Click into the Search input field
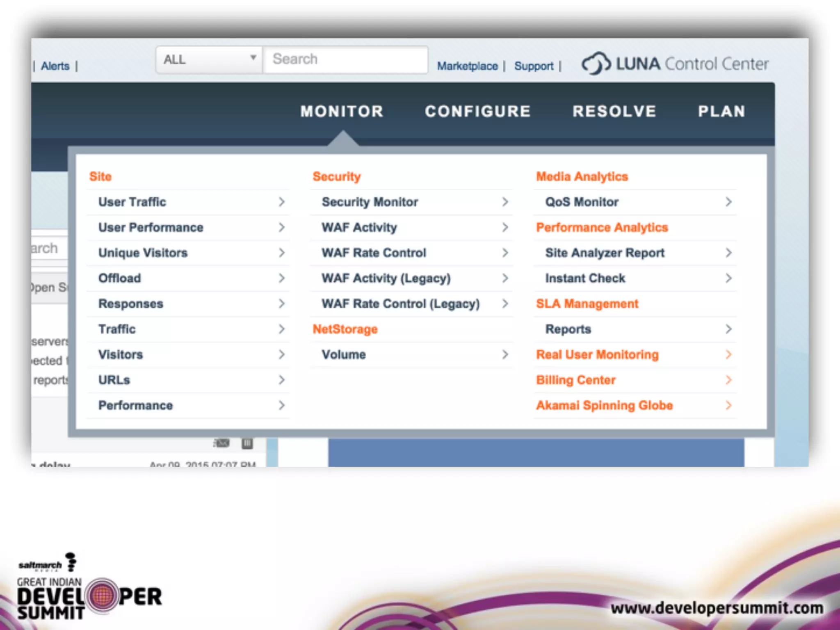The width and height of the screenshot is (840, 630). point(345,60)
